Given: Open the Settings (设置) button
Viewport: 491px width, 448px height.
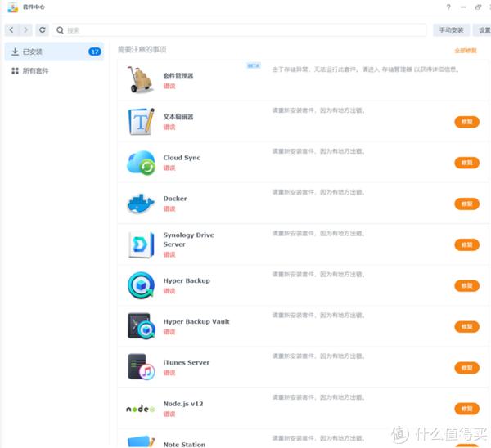Looking at the screenshot, I should pyautogui.click(x=483, y=30).
